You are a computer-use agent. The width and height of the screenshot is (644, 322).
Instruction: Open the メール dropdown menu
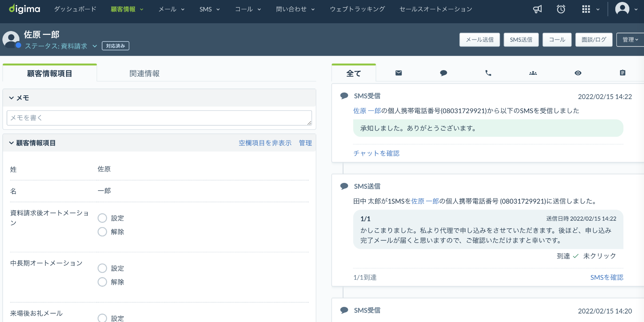(x=171, y=9)
